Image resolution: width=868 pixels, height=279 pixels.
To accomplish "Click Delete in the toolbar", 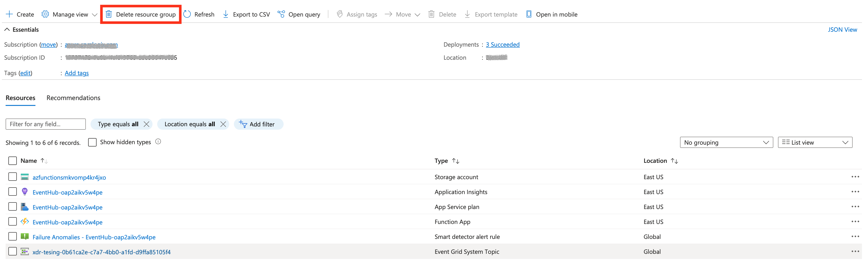I will coord(442,14).
